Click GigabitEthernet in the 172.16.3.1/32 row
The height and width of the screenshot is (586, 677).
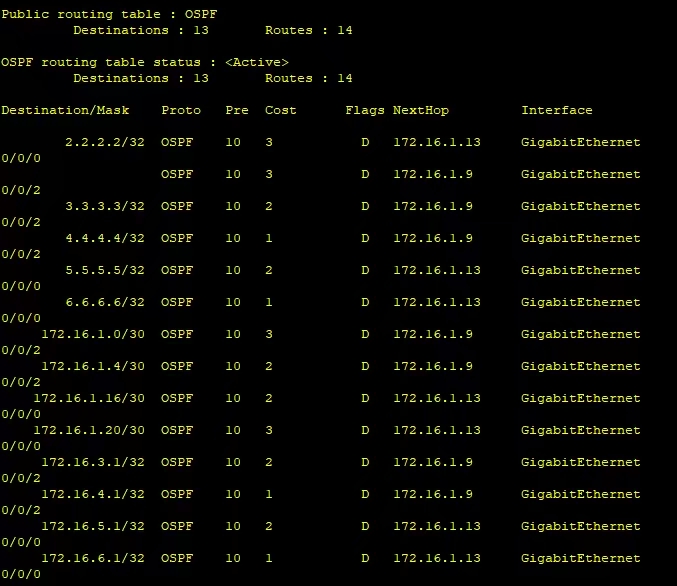coord(581,462)
